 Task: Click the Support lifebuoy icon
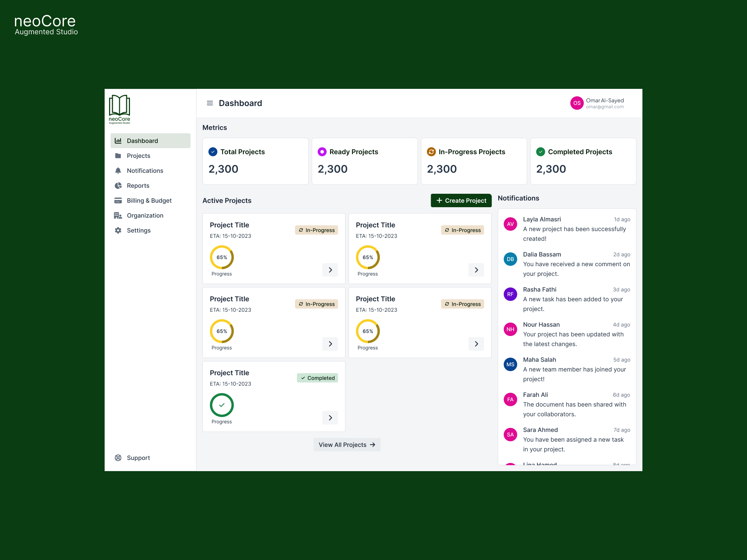tap(118, 458)
